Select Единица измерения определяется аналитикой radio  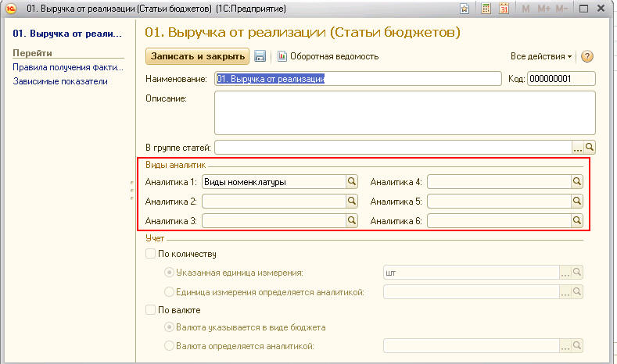169,292
